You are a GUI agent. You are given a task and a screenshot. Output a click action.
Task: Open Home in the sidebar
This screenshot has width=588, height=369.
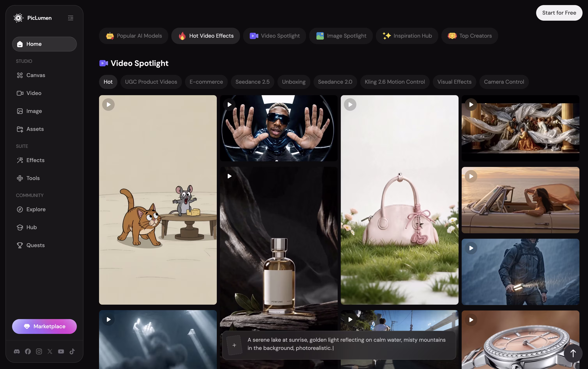(44, 44)
